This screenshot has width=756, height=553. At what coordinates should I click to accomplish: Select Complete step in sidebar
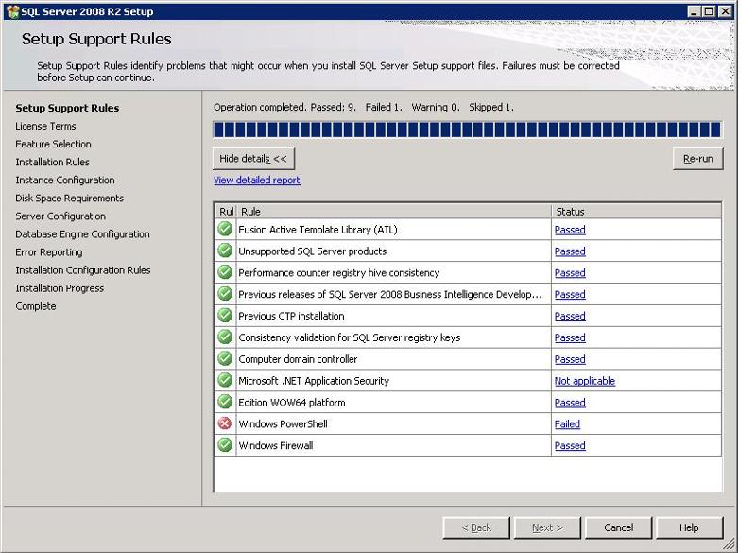tap(36, 306)
